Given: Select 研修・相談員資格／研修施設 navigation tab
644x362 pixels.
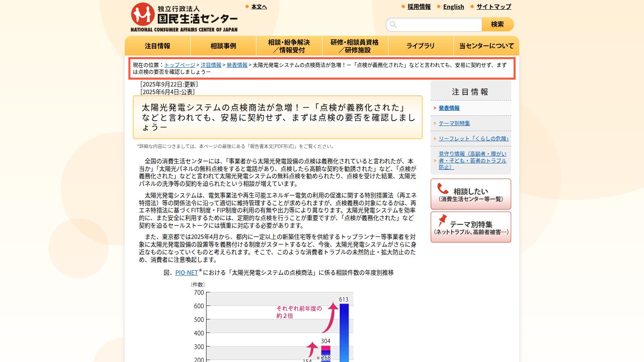Looking at the screenshot, I should (355, 46).
